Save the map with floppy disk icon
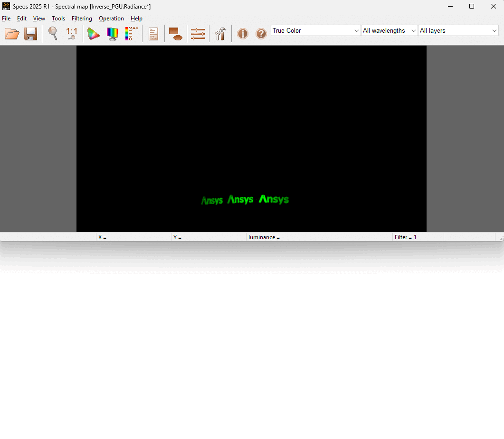This screenshot has height=439, width=504. coord(30,34)
